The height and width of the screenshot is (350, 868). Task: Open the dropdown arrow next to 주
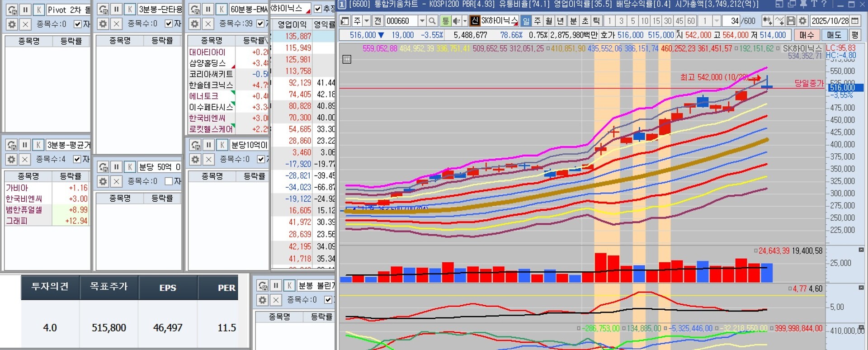pos(367,21)
